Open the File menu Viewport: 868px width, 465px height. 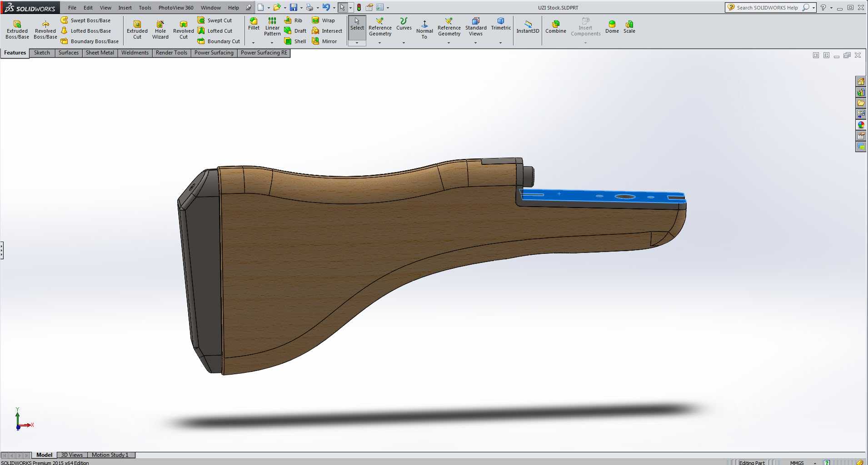[x=72, y=8]
